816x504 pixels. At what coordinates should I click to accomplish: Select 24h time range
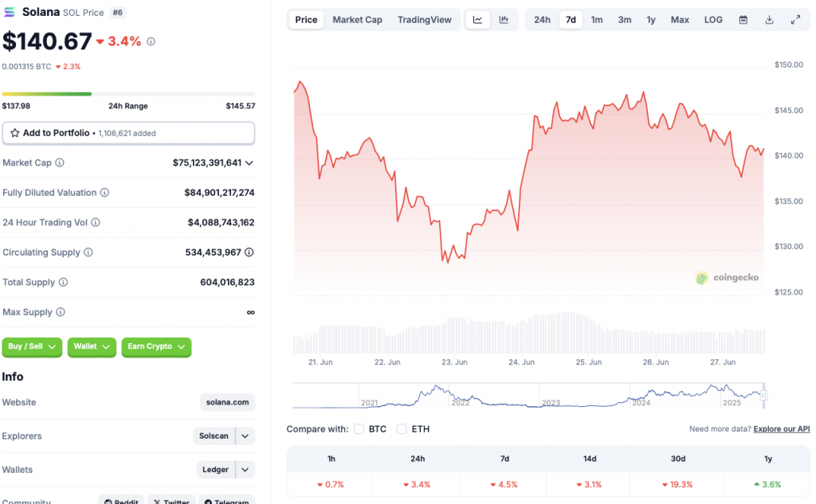click(x=542, y=20)
